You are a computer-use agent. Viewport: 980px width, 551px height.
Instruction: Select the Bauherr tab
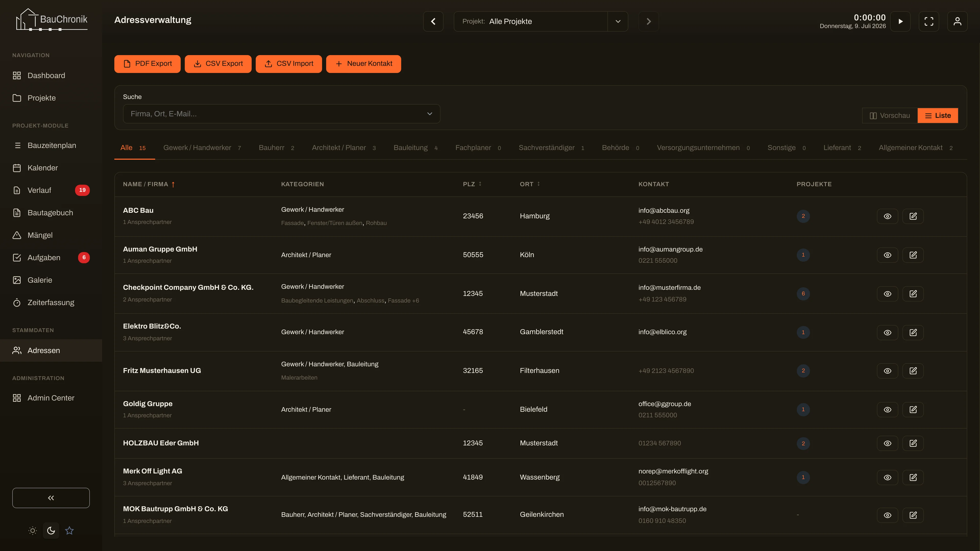(x=277, y=147)
